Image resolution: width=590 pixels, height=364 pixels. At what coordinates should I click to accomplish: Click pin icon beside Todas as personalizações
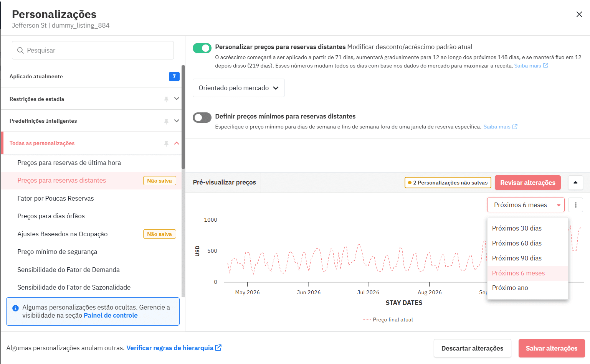[166, 143]
